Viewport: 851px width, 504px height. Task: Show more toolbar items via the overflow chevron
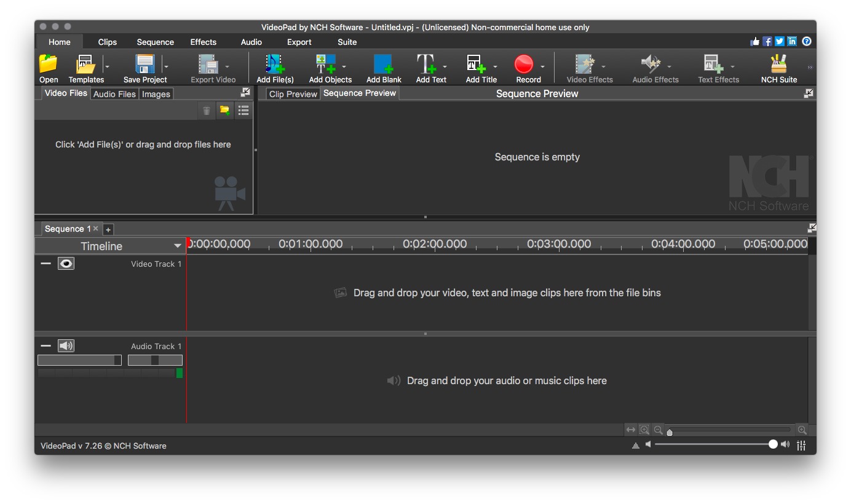(810, 68)
